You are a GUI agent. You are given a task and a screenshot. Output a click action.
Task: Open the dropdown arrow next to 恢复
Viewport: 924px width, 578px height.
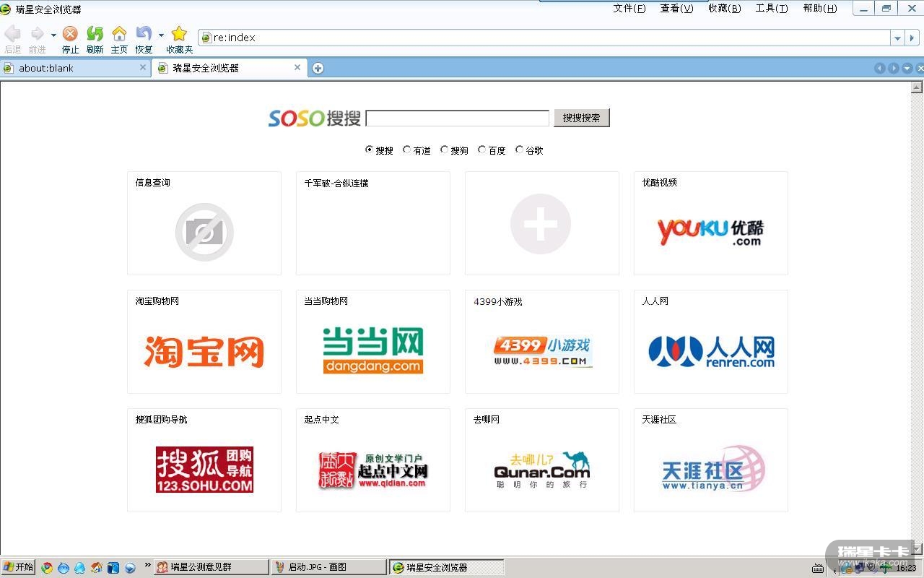pos(161,35)
